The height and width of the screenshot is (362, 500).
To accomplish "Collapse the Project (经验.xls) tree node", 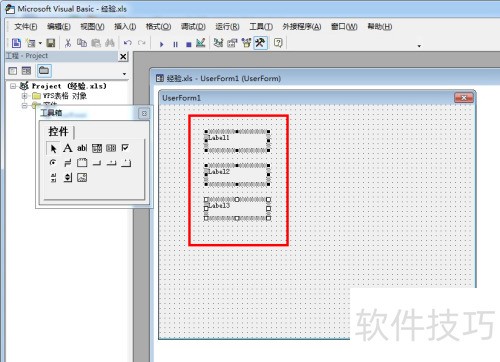I will [x=13, y=86].
